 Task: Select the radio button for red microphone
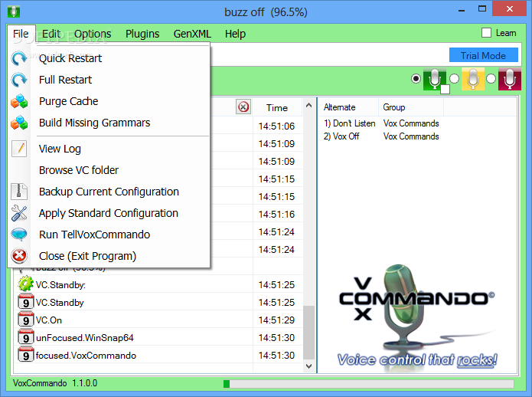pyautogui.click(x=491, y=79)
